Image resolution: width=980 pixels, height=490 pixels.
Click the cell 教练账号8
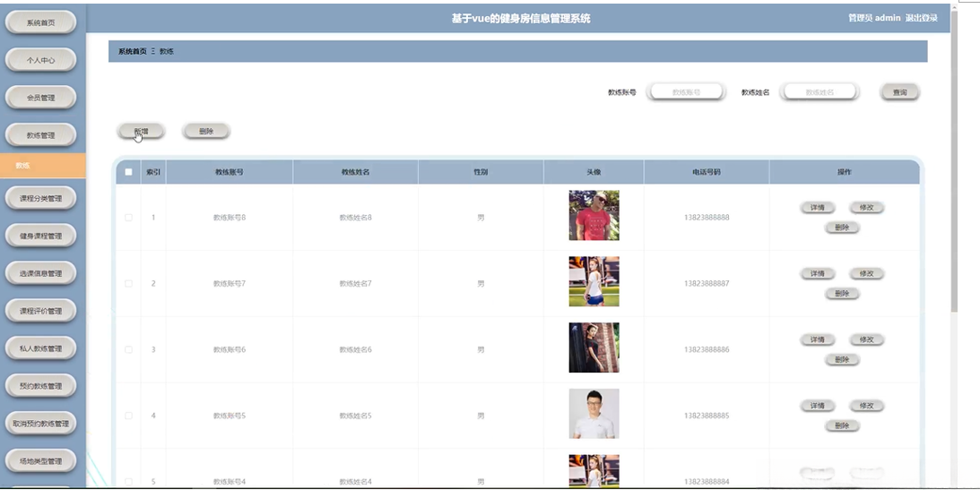click(x=230, y=217)
